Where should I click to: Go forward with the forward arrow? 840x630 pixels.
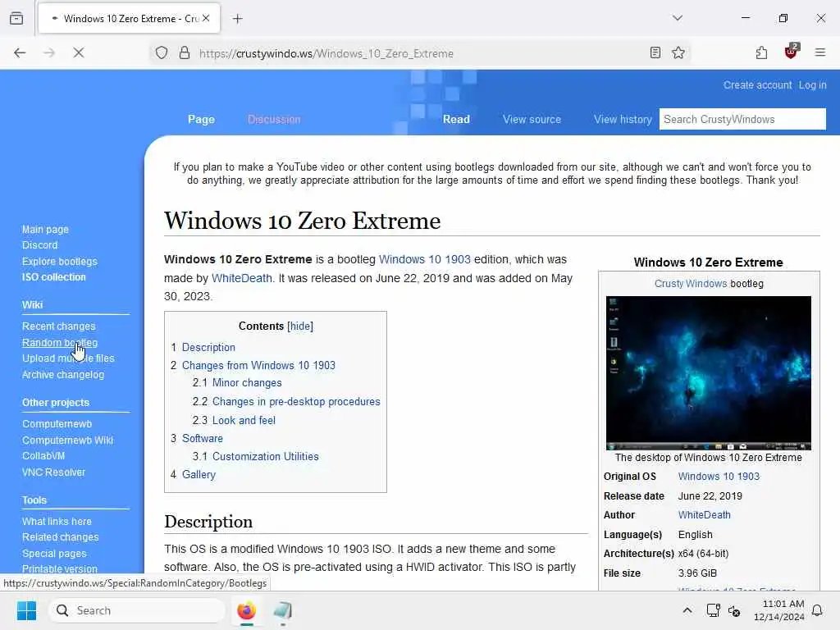[x=49, y=52]
